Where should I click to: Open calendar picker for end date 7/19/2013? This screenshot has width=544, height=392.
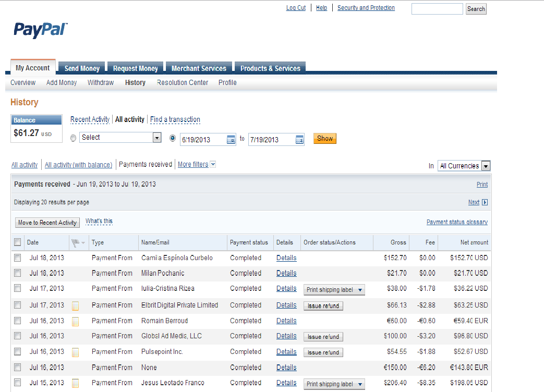click(x=299, y=140)
